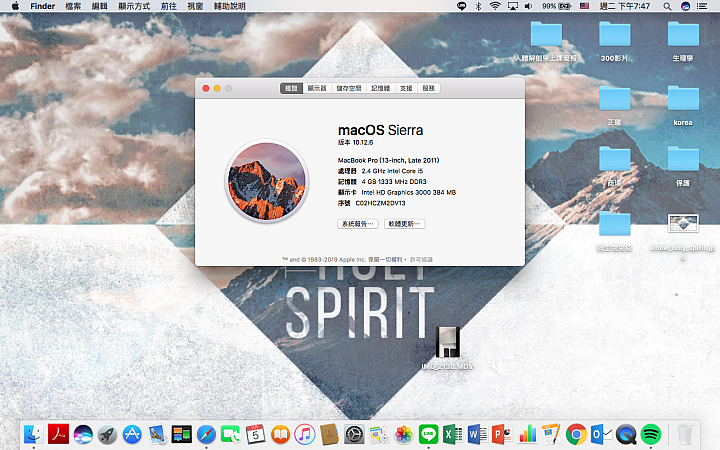This screenshot has height=450, width=720.
Task: Open Siri from the menu bar
Action: click(685, 6)
